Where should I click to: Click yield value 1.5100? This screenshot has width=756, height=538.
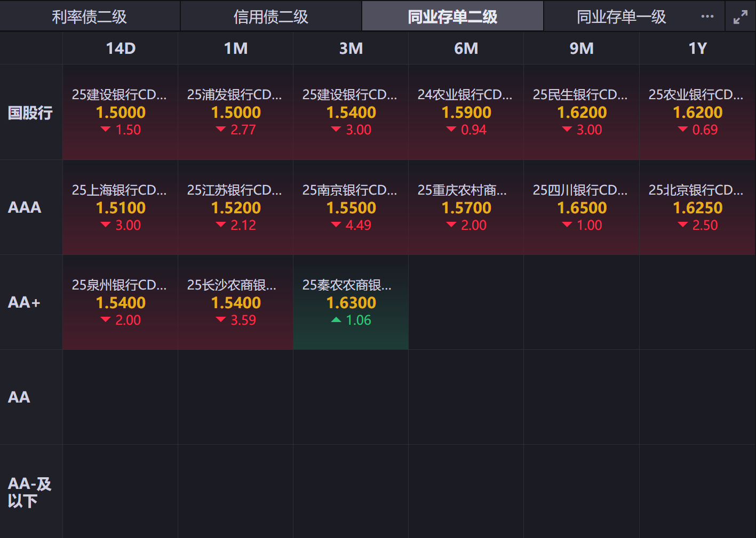click(121, 208)
